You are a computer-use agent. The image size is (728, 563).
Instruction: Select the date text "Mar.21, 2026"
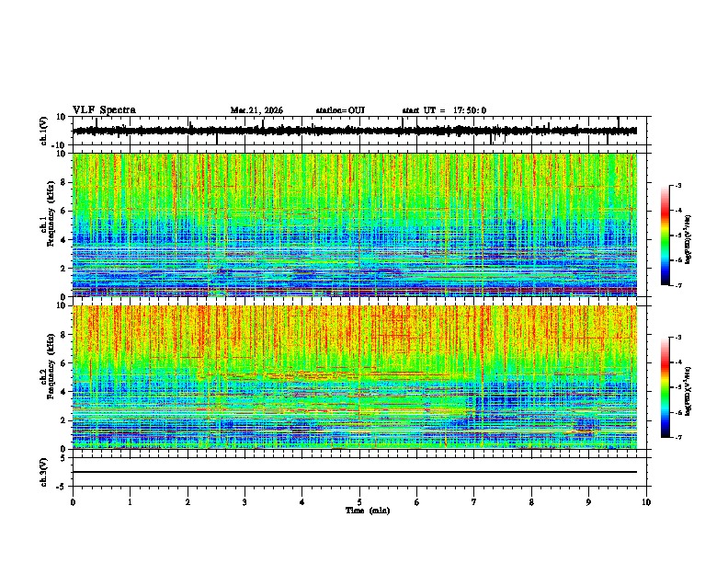(256, 110)
